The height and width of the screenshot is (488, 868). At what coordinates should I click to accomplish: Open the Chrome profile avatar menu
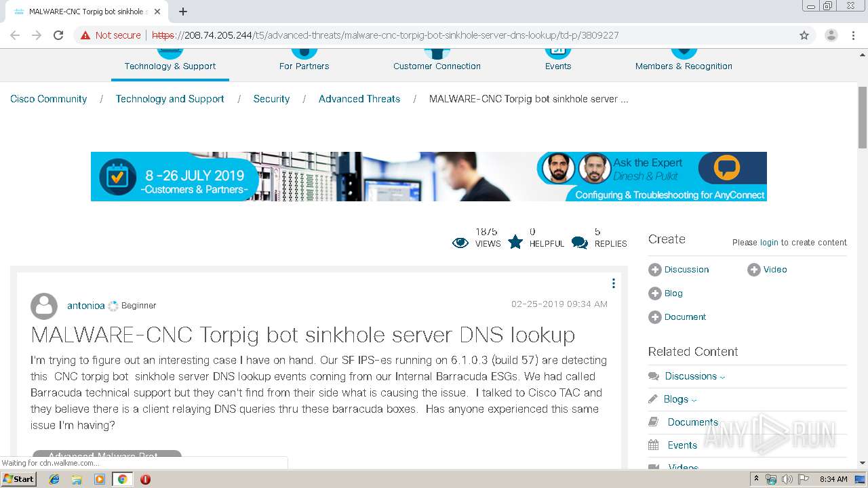[831, 35]
